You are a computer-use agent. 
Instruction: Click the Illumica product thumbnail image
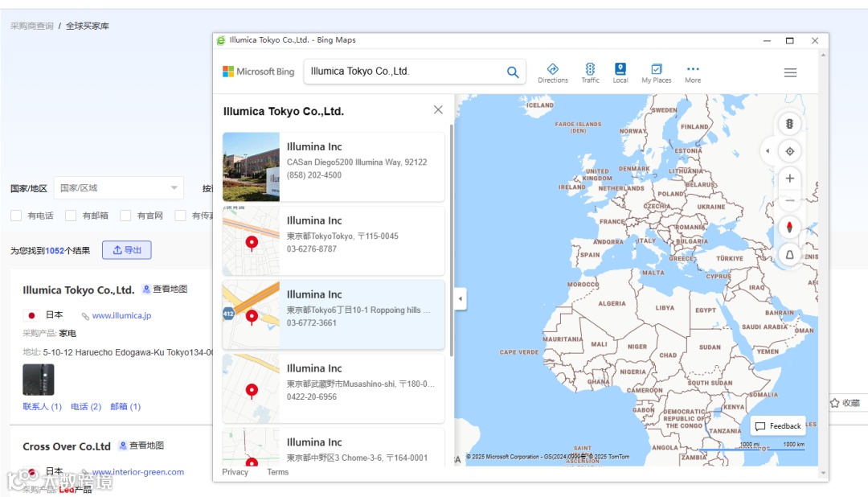pos(39,380)
